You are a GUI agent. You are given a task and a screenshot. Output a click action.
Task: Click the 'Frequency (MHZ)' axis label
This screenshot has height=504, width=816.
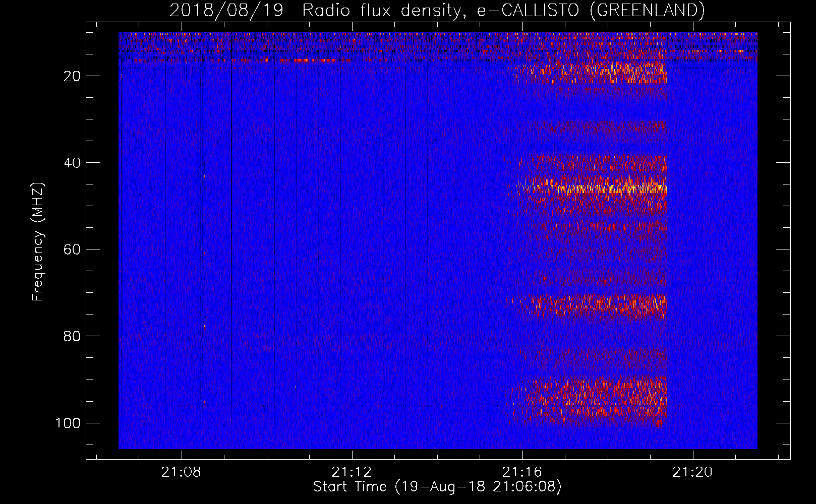point(38,241)
